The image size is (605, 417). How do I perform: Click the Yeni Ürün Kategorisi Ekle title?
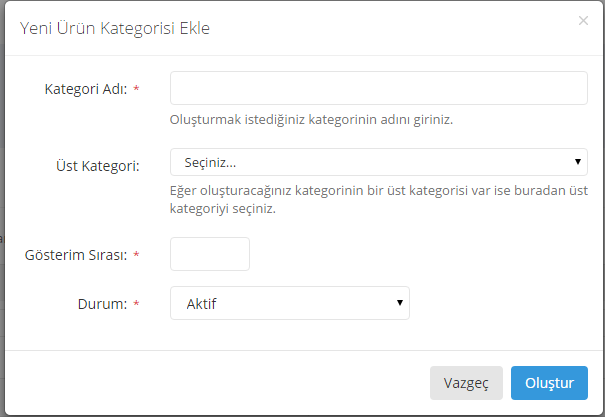click(x=115, y=28)
